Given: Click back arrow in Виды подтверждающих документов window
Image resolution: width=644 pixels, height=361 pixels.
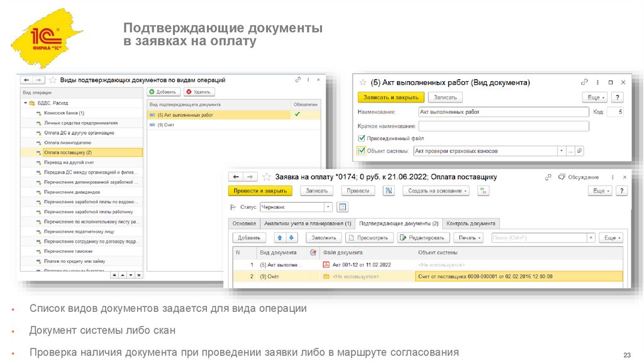Looking at the screenshot, I should (x=26, y=80).
